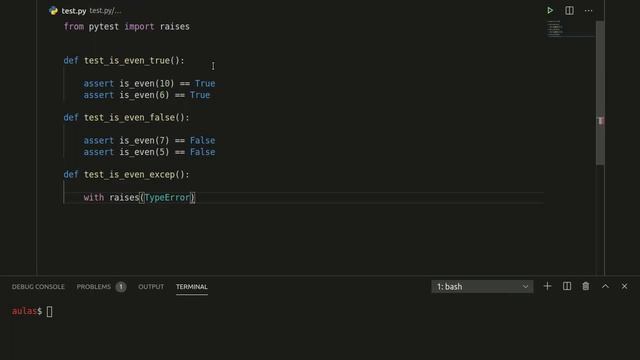The width and height of the screenshot is (640, 360).
Task: Click the Python file icon on test.py tab
Action: (53, 11)
